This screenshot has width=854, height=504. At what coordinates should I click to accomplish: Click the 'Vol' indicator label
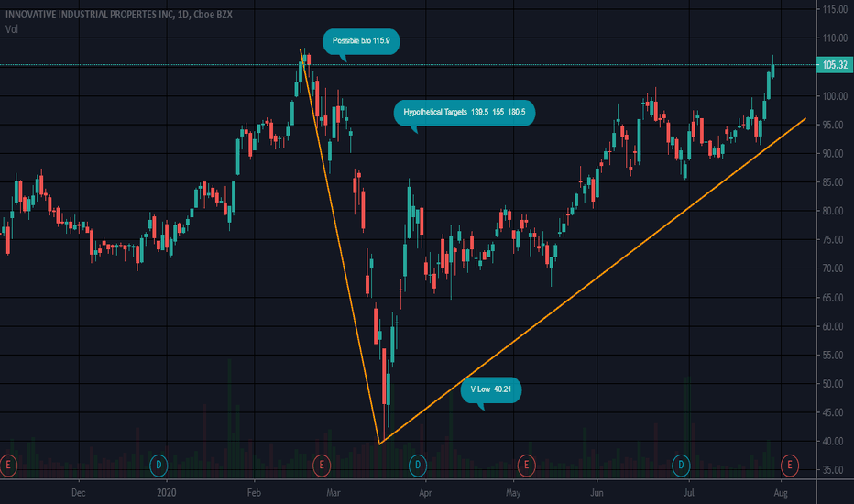tap(11, 29)
